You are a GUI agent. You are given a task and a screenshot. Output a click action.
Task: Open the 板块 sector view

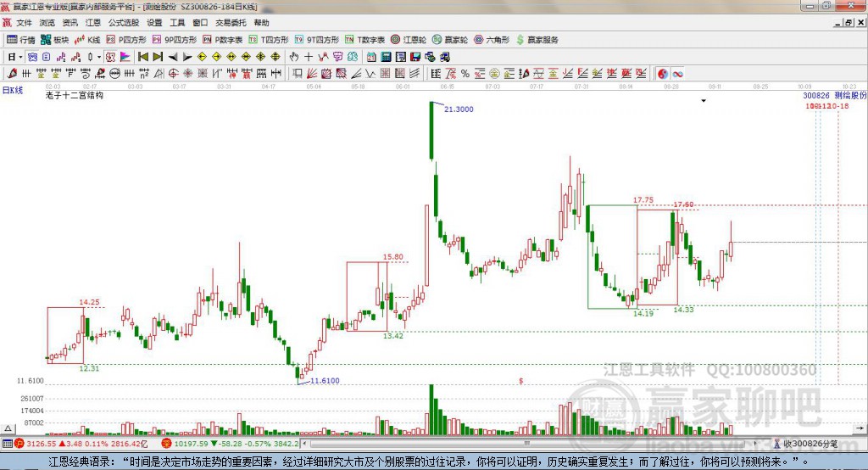click(x=55, y=40)
